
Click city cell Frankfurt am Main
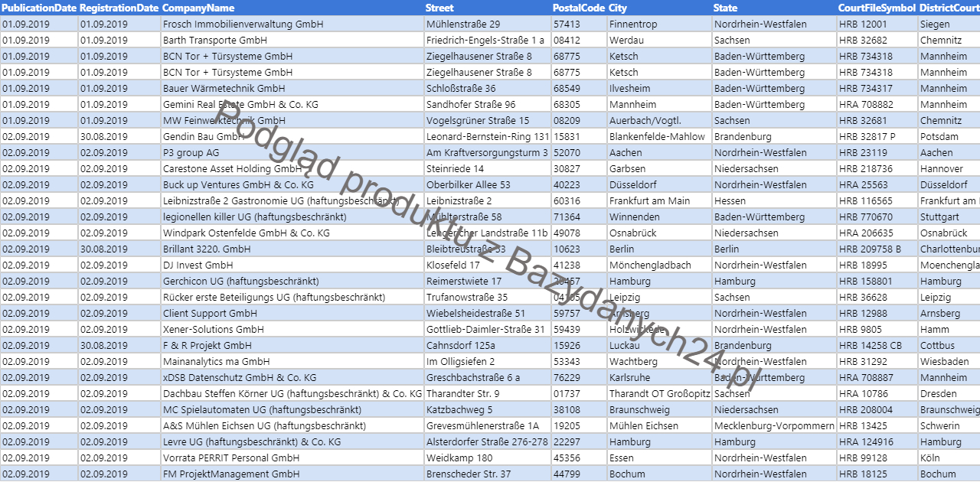point(659,200)
